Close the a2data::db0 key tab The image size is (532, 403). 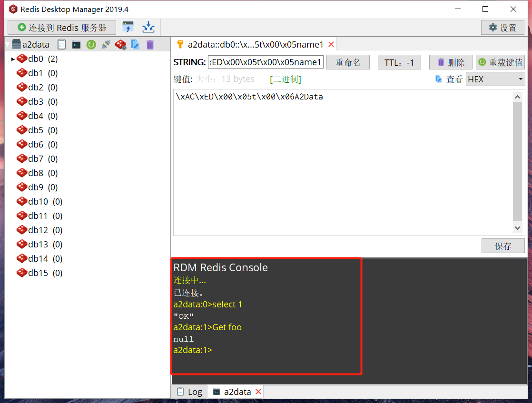[331, 44]
